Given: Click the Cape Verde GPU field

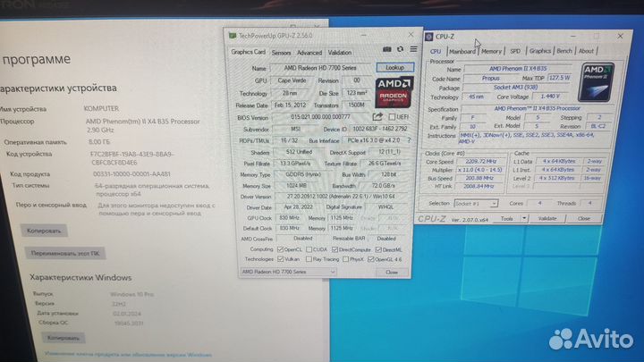Looking at the screenshot, I should 292,80.
